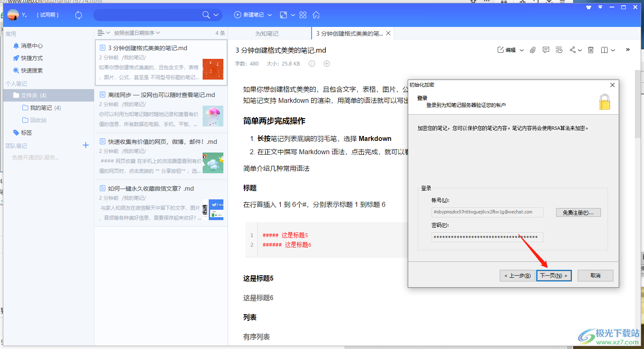Close the 3 分钟创建格式美美的笔 tab
The image size is (644, 349).
(388, 34)
